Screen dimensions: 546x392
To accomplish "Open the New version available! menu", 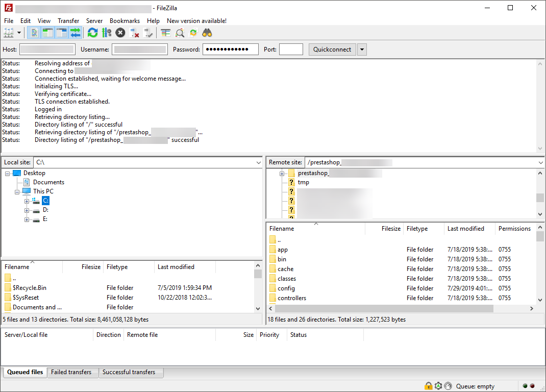I will tap(197, 21).
